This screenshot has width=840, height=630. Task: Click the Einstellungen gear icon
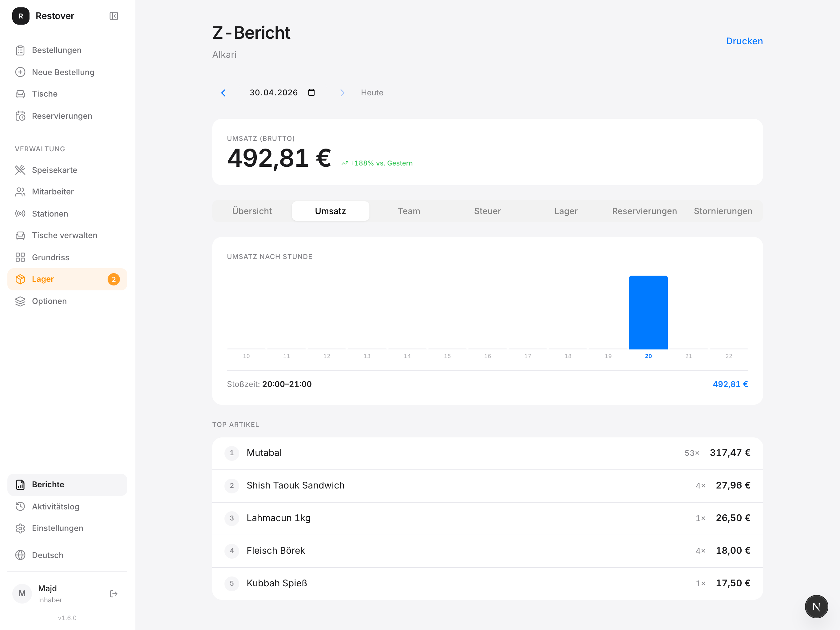[20, 528]
